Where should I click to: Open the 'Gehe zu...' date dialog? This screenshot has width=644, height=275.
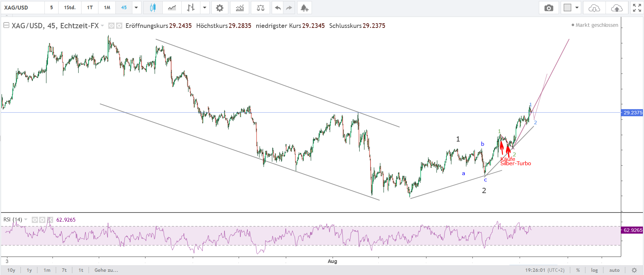106,270
